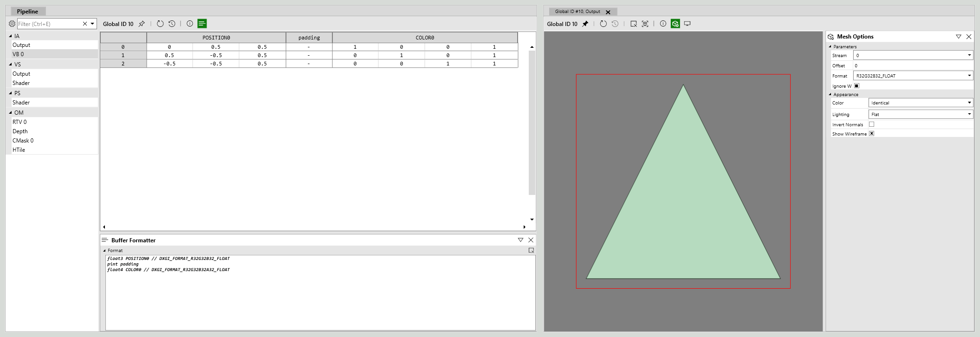980x337 pixels.
Task: Click fit-to-view icon in mesh viewer
Action: [645, 24]
